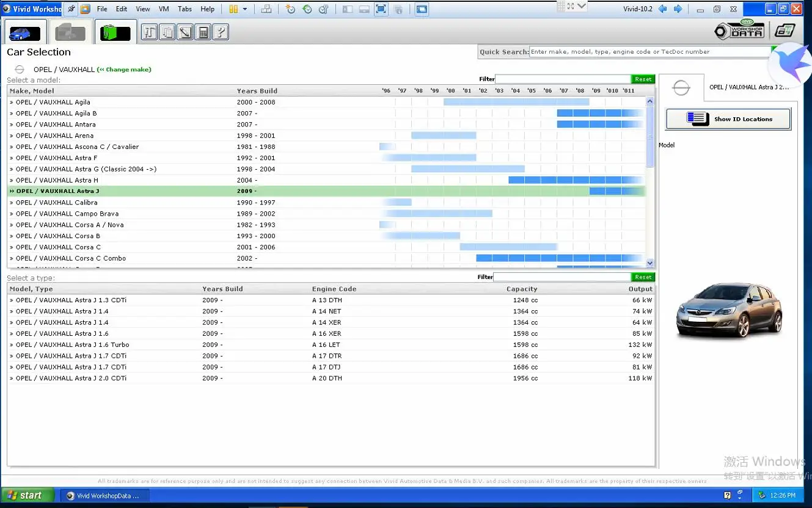Click the model list scrollbar down arrow
This screenshot has height=508, width=812.
point(650,263)
